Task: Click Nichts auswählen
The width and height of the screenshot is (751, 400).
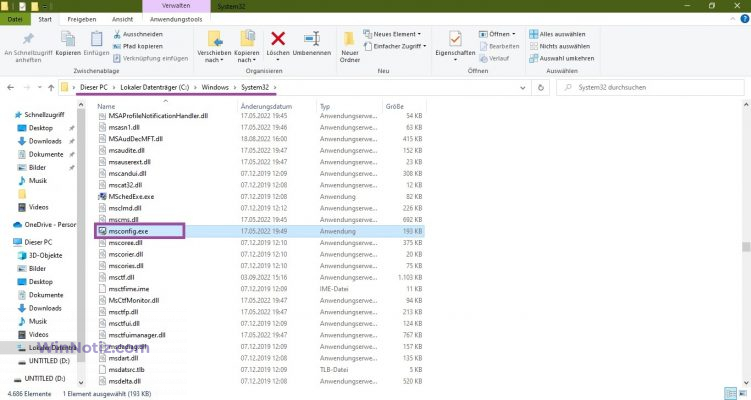Action: tap(559, 46)
